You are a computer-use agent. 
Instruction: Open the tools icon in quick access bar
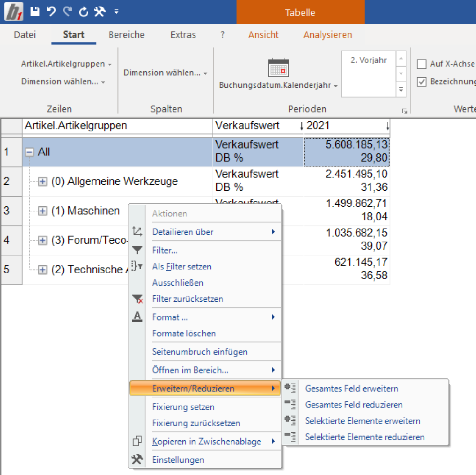pyautogui.click(x=100, y=12)
